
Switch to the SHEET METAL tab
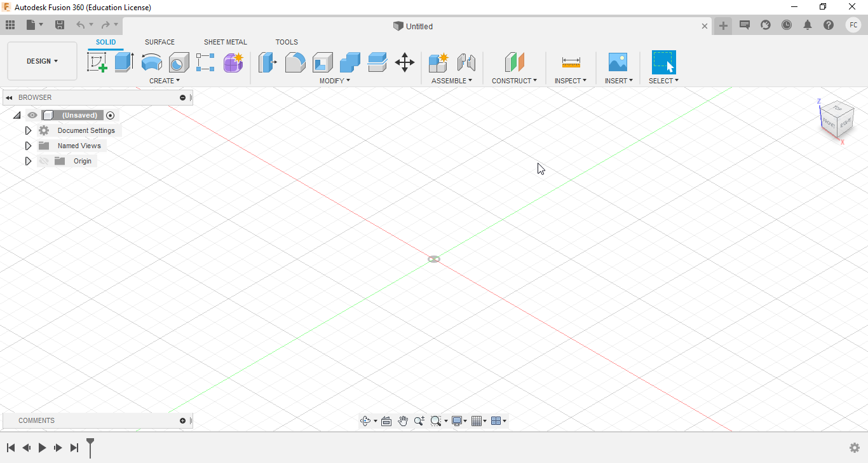[226, 42]
